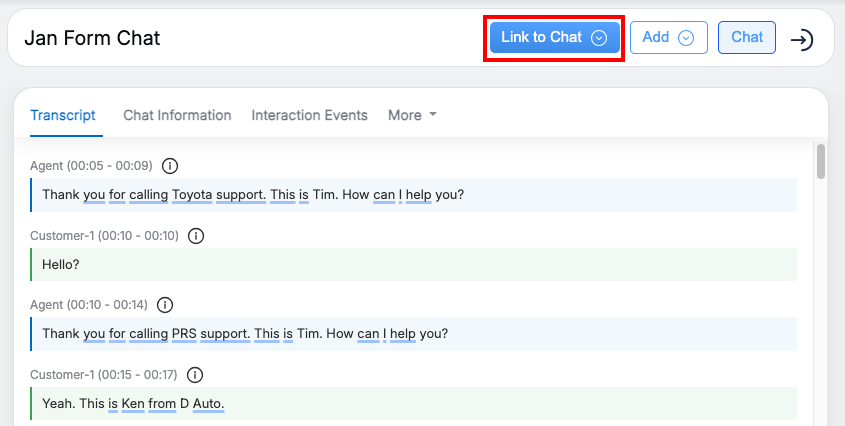
Task: Open info for Agent 00:05 - 00:09 entry
Action: [170, 166]
